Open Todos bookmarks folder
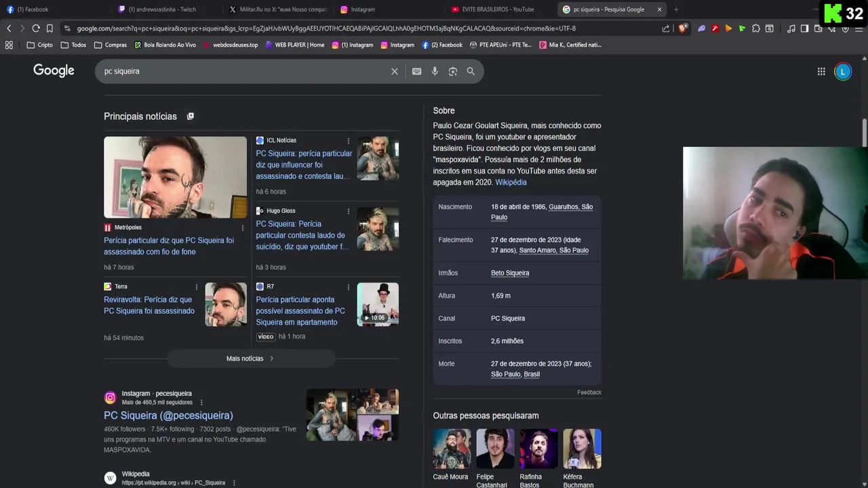The image size is (868, 488). 73,45
